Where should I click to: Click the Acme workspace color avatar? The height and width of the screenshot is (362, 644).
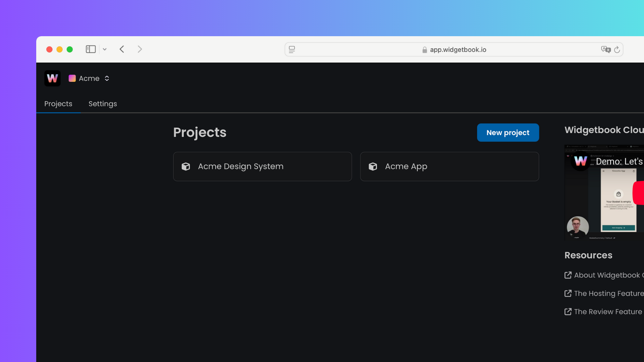pyautogui.click(x=72, y=78)
